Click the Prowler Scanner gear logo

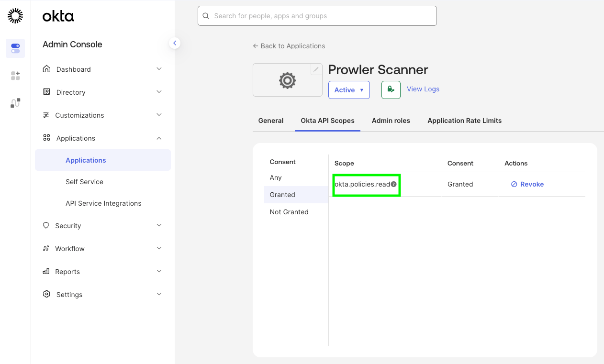288,80
